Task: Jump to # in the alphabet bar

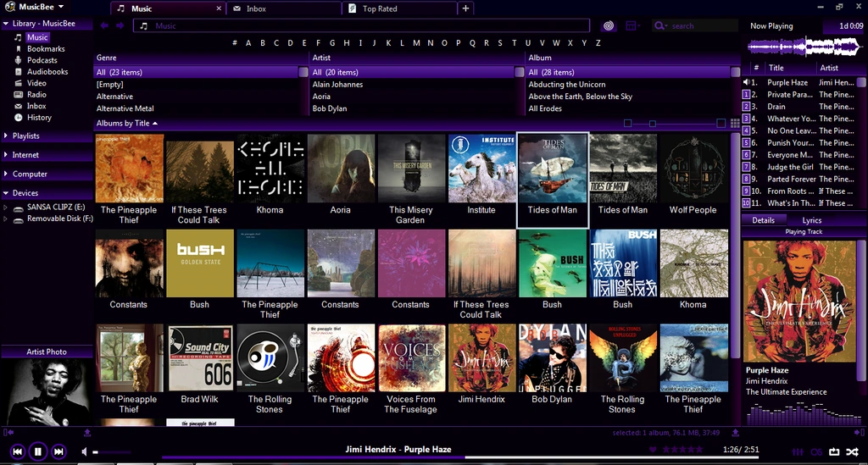Action: coord(235,43)
